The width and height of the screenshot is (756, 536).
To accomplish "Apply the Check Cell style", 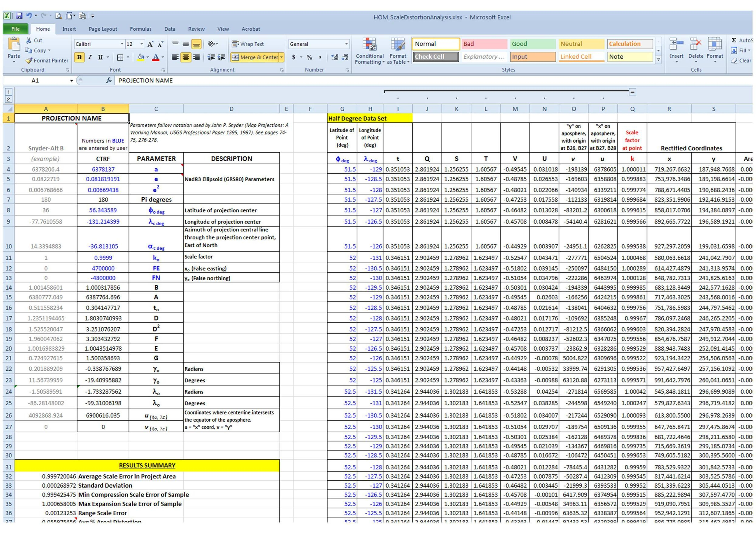I will [x=435, y=57].
